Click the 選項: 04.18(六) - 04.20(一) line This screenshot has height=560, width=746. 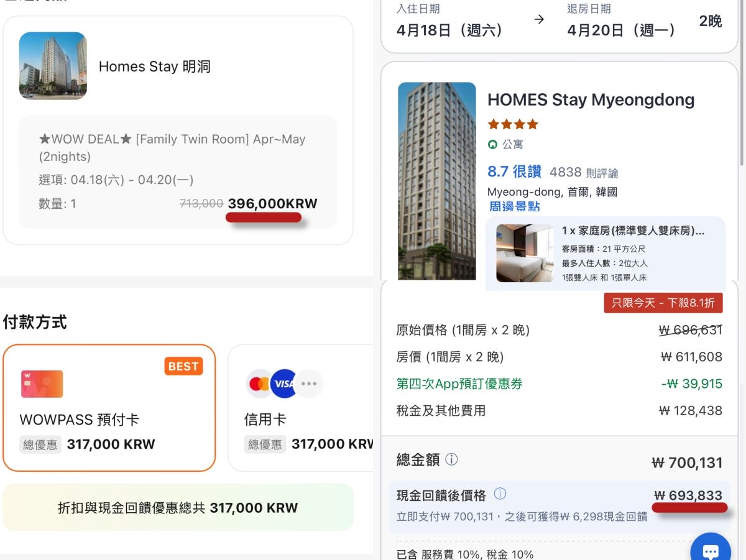pos(116,180)
